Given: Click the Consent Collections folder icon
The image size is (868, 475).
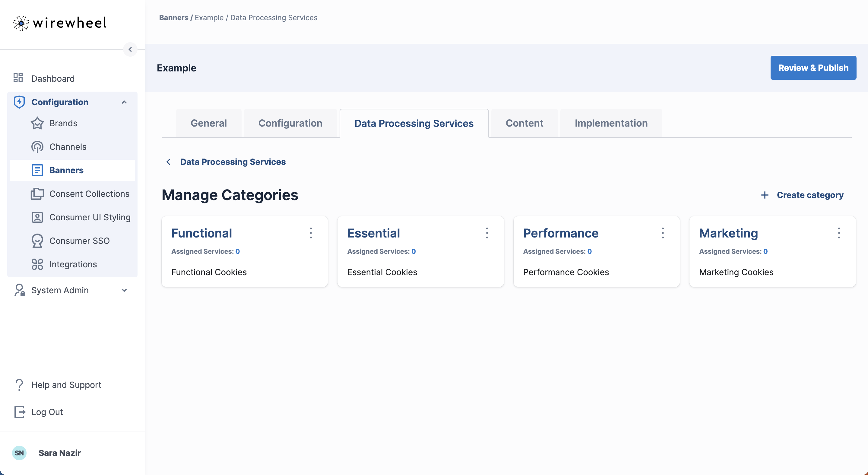Looking at the screenshot, I should 37,194.
